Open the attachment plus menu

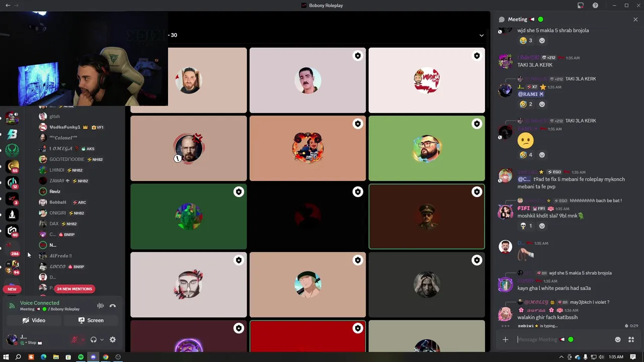pos(505,339)
